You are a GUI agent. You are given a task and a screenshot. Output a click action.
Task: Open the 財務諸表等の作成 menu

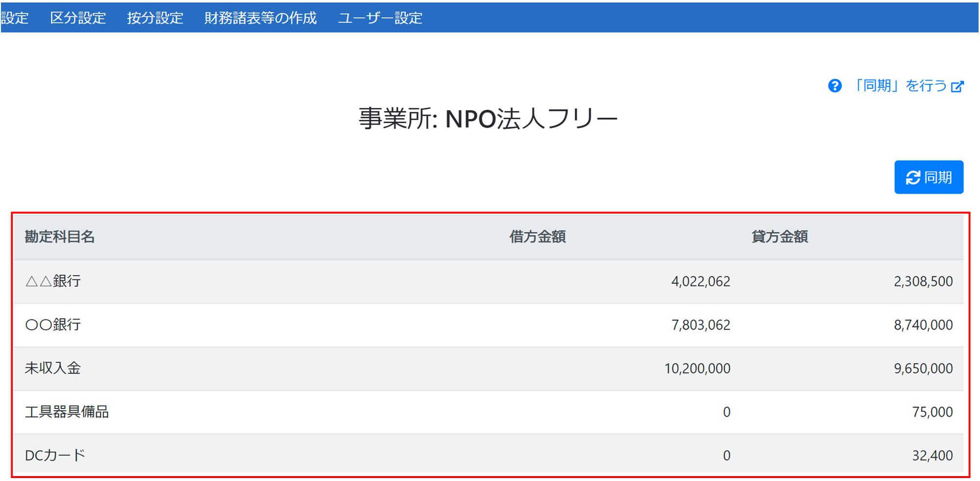(x=260, y=18)
